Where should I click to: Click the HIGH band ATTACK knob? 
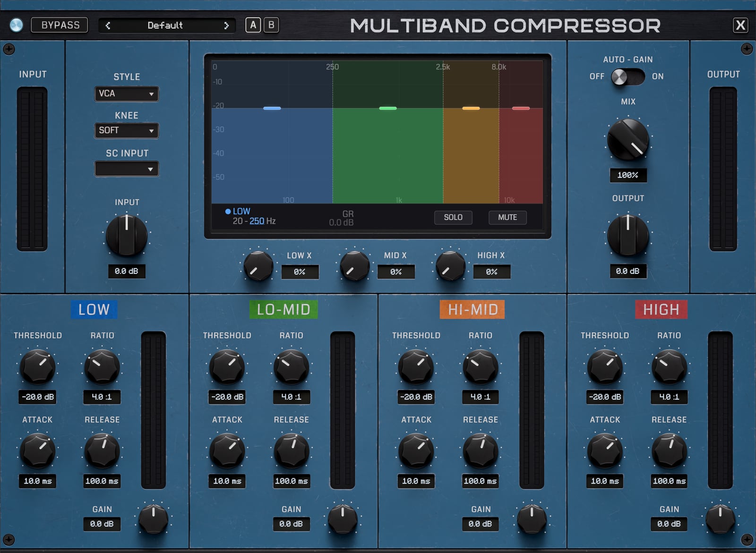605,451
